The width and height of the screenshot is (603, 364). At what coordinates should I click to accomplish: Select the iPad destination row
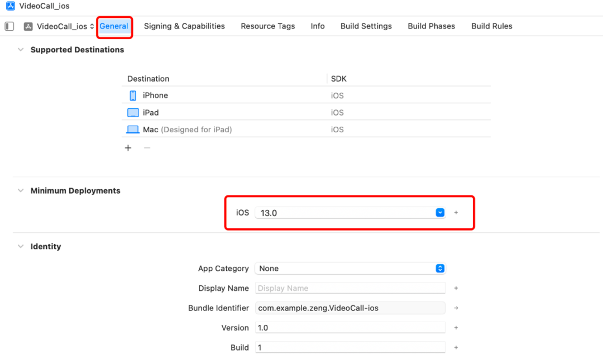pyautogui.click(x=307, y=112)
